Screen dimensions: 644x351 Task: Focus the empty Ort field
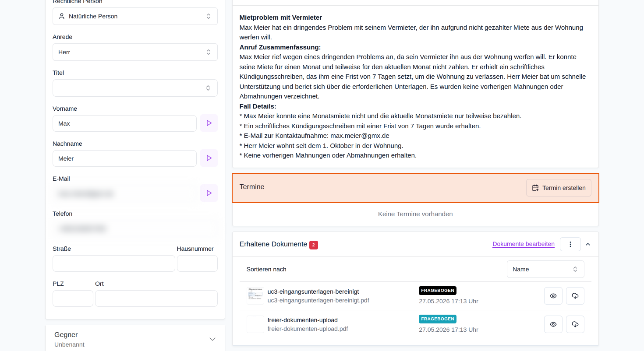click(x=156, y=298)
